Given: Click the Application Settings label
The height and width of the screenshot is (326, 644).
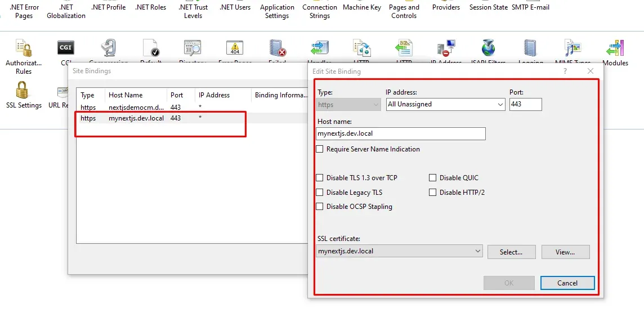Looking at the screenshot, I should click(x=277, y=11).
